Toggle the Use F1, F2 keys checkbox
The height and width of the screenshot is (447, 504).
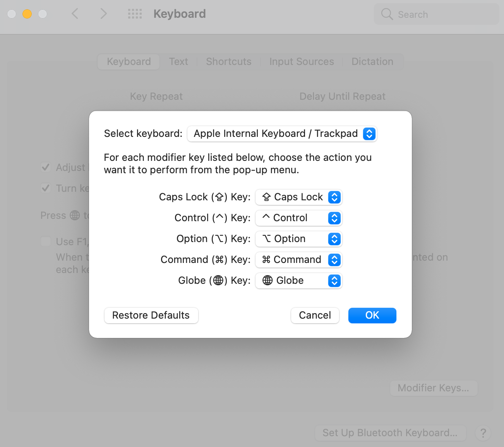(46, 241)
